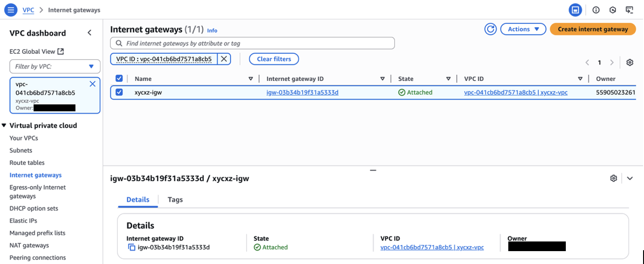Switch to the Details tab
Screen dimensions: 644x264
[x=138, y=200]
